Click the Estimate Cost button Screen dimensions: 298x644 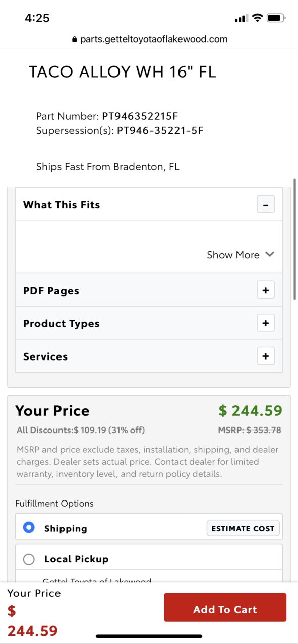point(243,528)
